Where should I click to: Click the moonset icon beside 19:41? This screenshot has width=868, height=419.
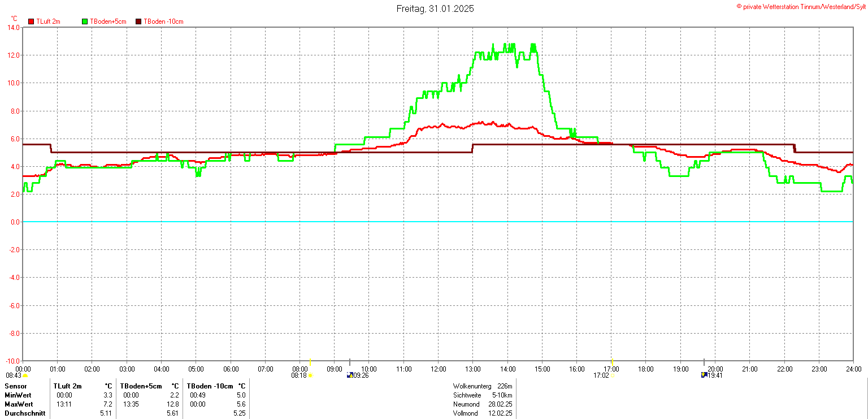pos(704,375)
